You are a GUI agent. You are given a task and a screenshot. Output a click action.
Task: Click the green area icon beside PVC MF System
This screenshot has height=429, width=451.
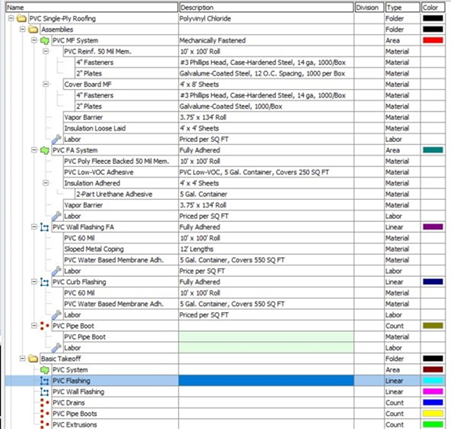[x=44, y=40]
